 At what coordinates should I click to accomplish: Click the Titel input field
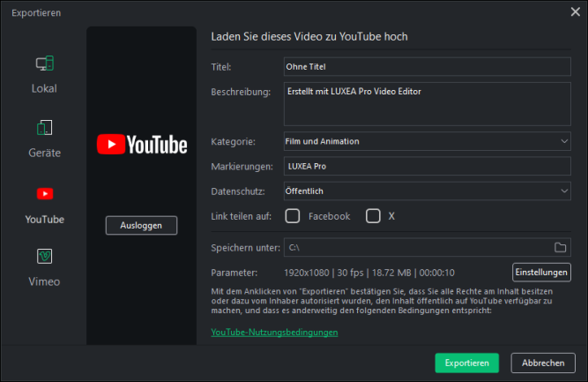point(427,66)
